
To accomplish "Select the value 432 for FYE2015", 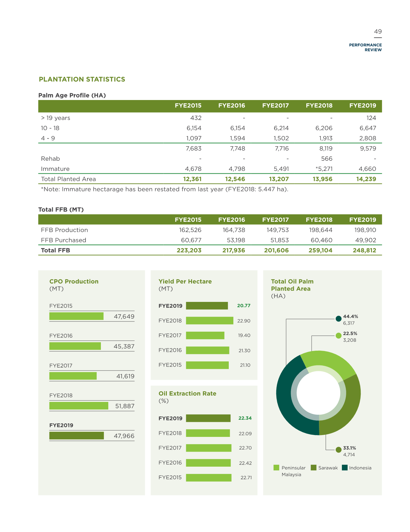I will 196,118.
